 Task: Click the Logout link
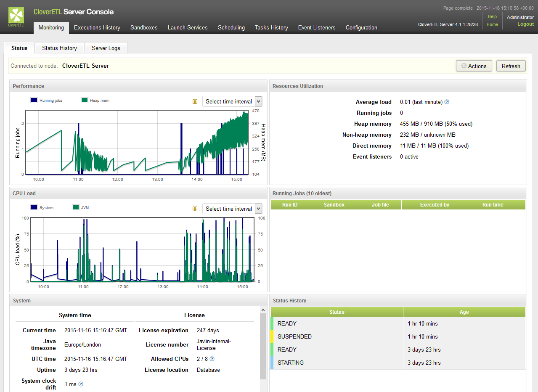[525, 24]
